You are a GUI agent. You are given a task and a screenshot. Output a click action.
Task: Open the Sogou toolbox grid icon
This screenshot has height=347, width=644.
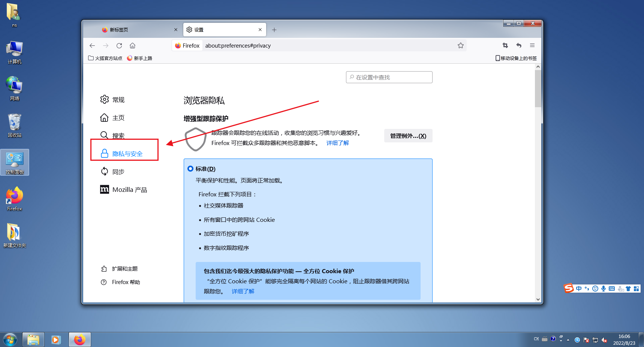pyautogui.click(x=636, y=289)
